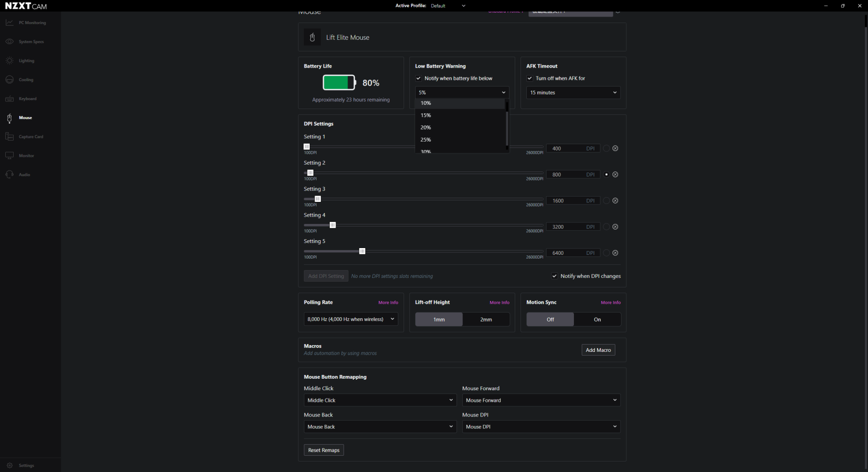Click the 400 DPI value field
This screenshot has width=868, height=472.
point(573,148)
